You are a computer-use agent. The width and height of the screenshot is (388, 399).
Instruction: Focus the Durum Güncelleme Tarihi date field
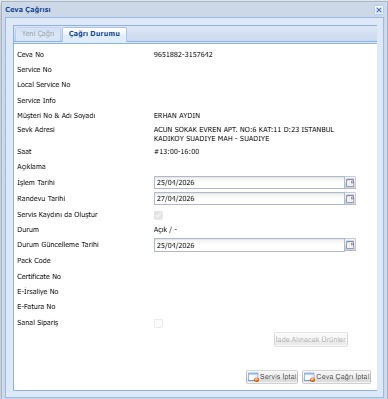tap(249, 245)
